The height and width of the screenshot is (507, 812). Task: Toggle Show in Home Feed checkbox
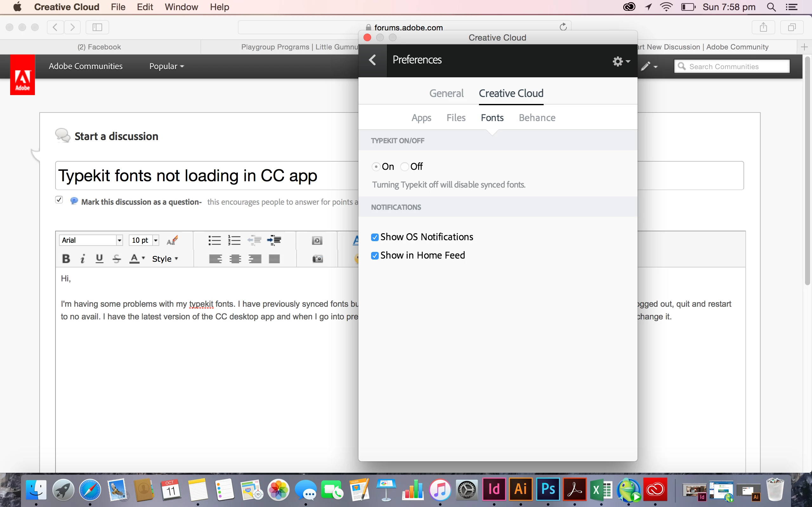(x=375, y=256)
